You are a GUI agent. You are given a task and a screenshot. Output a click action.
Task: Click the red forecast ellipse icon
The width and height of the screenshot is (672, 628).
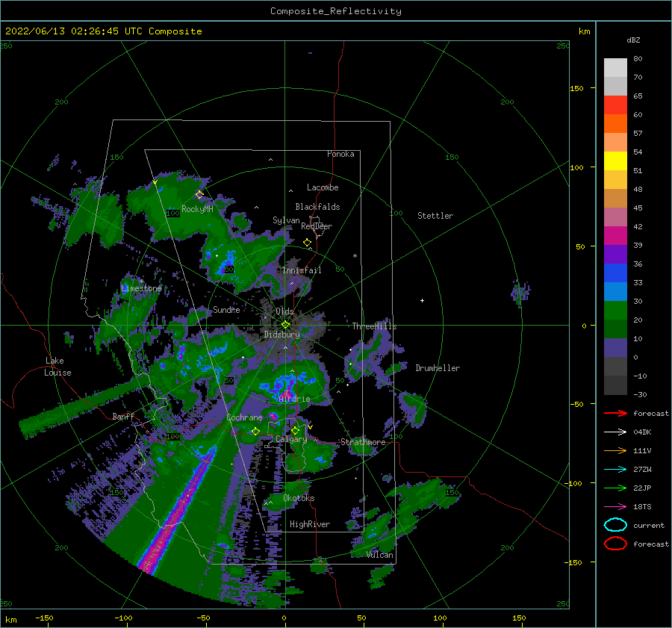pyautogui.click(x=615, y=544)
